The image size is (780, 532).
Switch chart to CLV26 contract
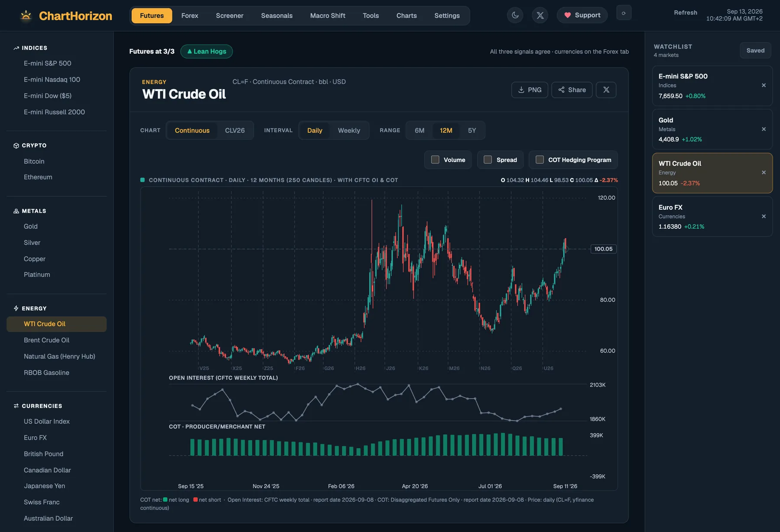pyautogui.click(x=234, y=130)
